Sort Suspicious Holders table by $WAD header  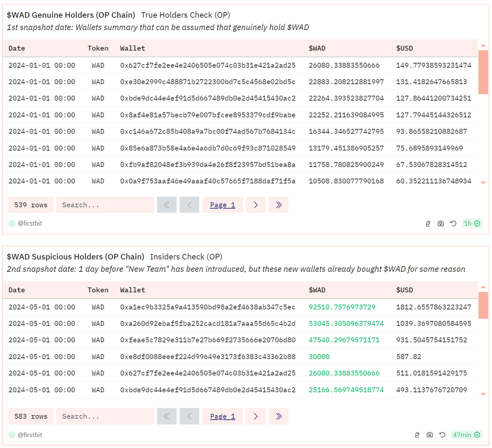[317, 290]
